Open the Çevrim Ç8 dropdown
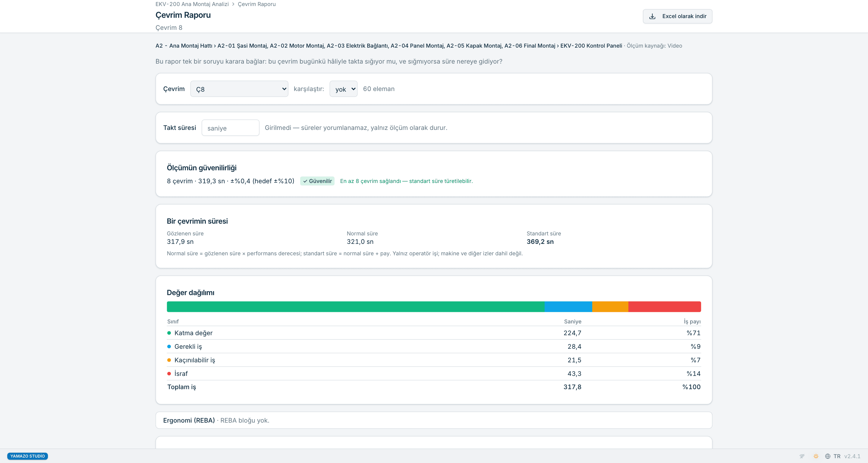This screenshot has width=868, height=463. click(x=239, y=89)
